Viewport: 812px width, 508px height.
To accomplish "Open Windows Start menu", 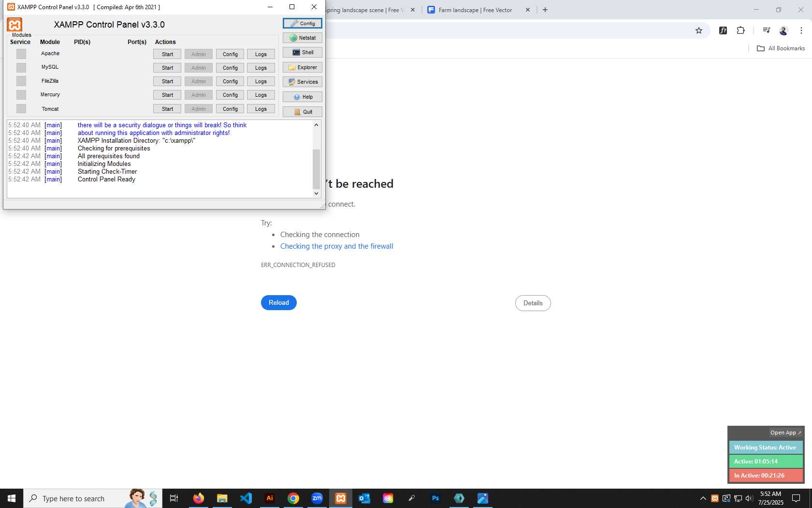I will (12, 498).
